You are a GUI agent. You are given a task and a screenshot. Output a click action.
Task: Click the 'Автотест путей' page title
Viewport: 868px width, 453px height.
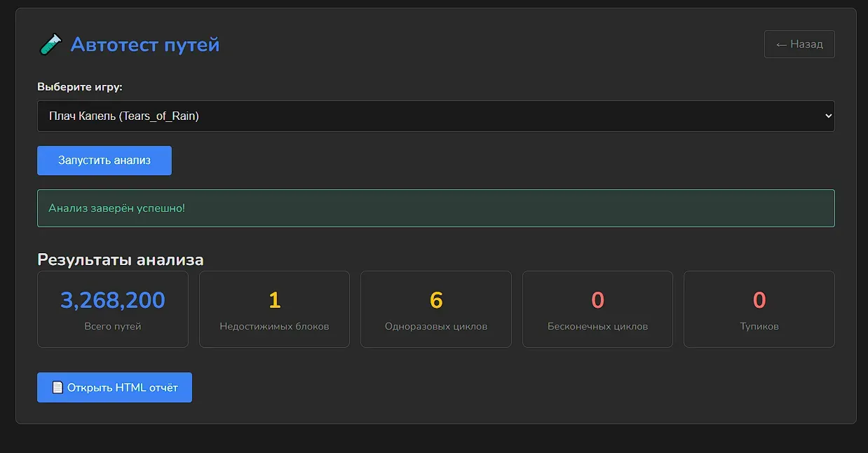[145, 45]
